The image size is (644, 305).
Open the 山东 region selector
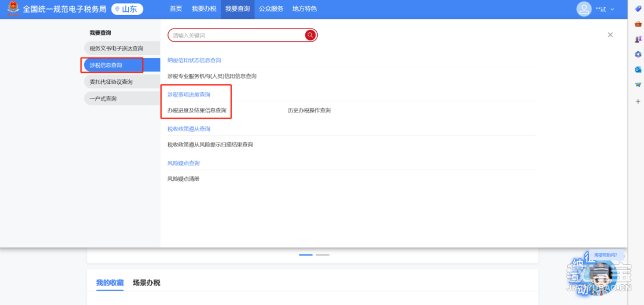click(x=128, y=9)
